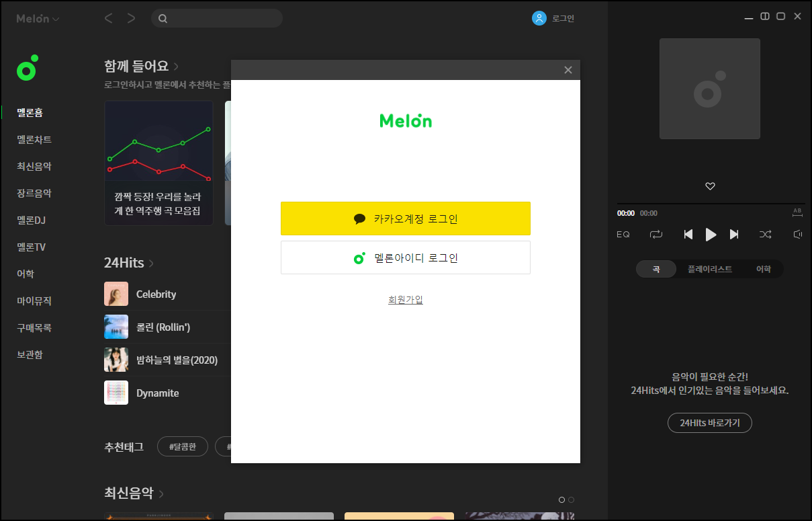Click the green Melon circle logo

coord(28,68)
